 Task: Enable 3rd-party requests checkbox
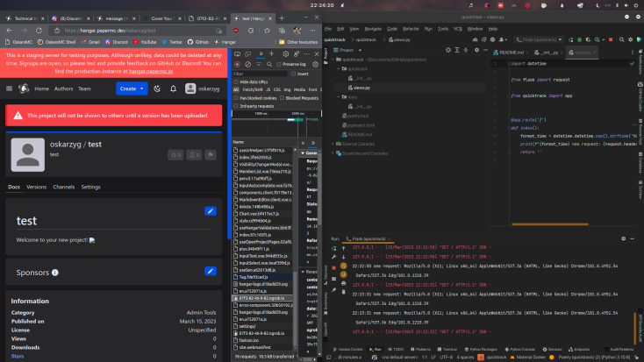coord(236,106)
